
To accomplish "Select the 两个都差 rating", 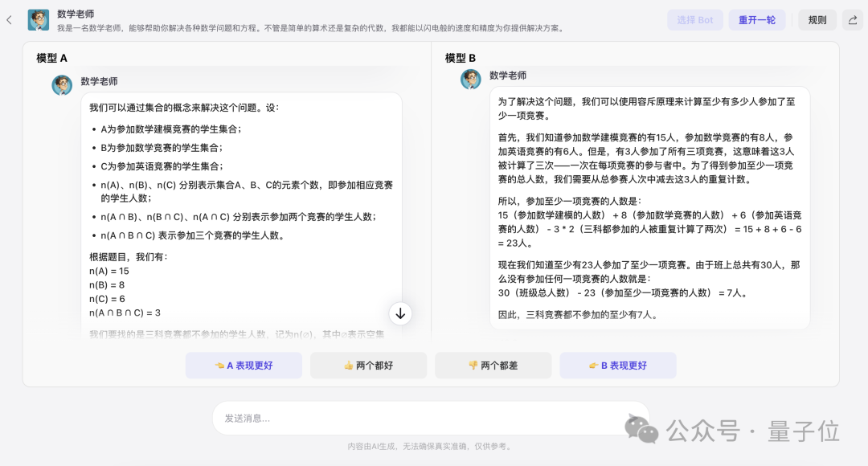I will [493, 366].
